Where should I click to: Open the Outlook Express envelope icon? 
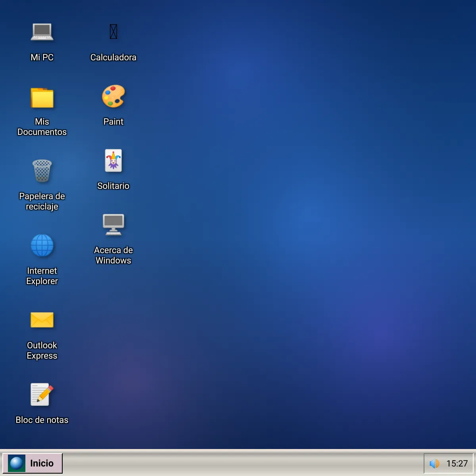click(42, 320)
